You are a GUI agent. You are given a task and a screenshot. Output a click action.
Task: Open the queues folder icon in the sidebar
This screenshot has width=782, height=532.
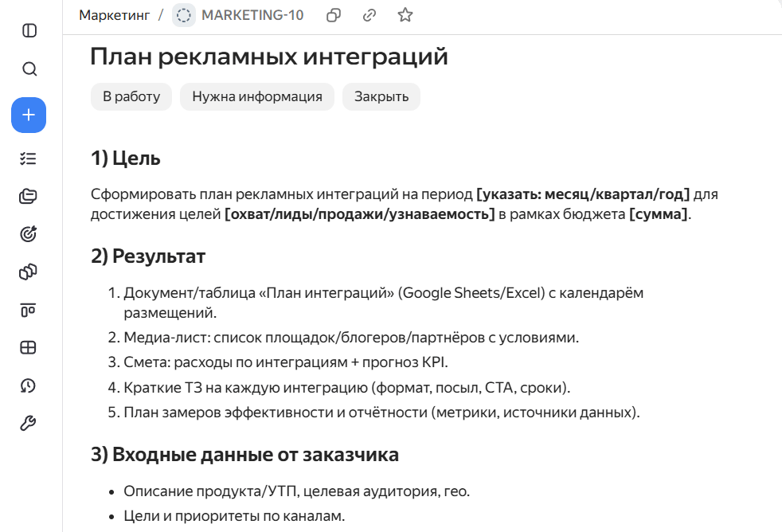coord(29,197)
